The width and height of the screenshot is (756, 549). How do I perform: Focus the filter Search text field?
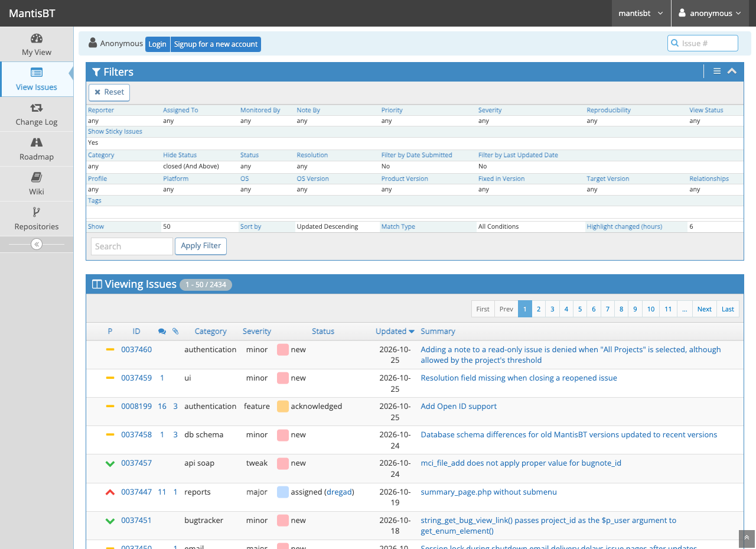pos(132,246)
